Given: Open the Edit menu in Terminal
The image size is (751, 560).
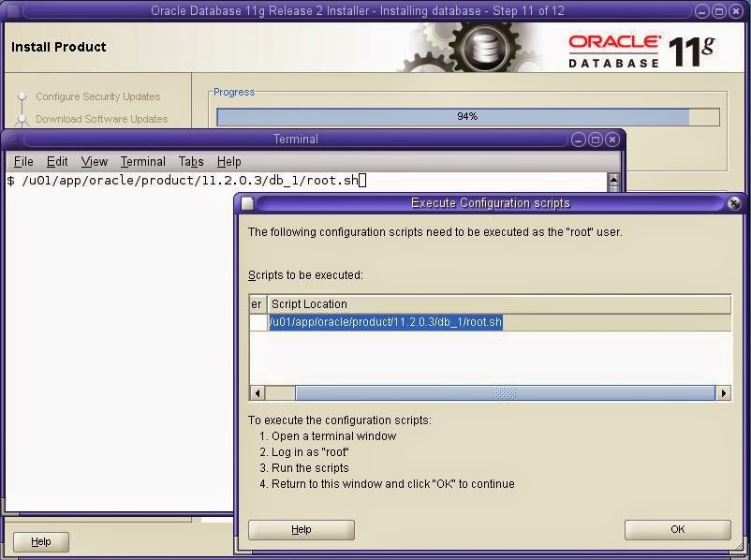Looking at the screenshot, I should [57, 162].
